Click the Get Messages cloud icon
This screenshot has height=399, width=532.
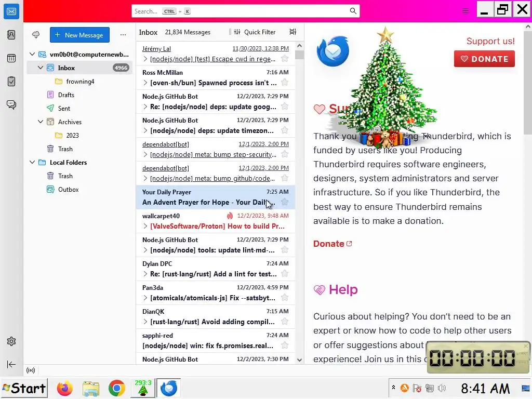(36, 35)
